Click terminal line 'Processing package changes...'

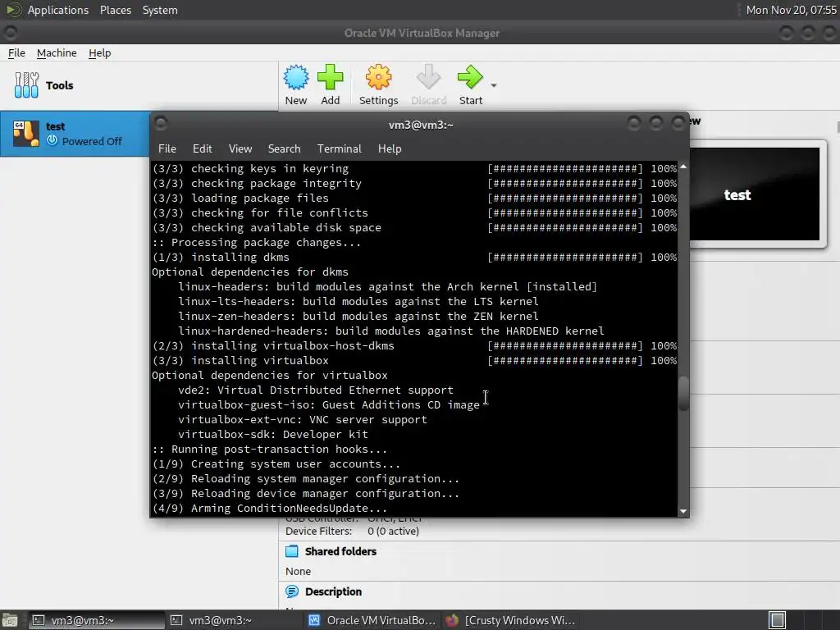(x=267, y=243)
